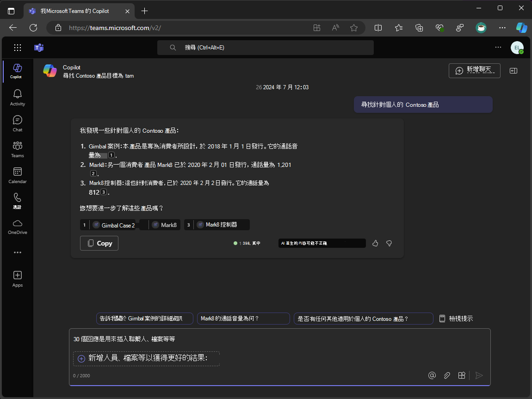Open Edge settings and more menu
The width and height of the screenshot is (532, 399).
click(502, 28)
